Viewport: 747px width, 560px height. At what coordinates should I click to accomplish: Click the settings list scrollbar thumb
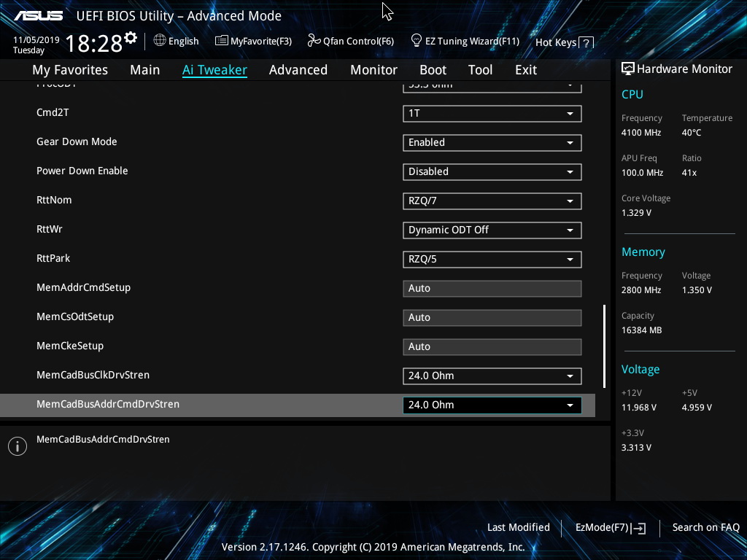pos(604,346)
